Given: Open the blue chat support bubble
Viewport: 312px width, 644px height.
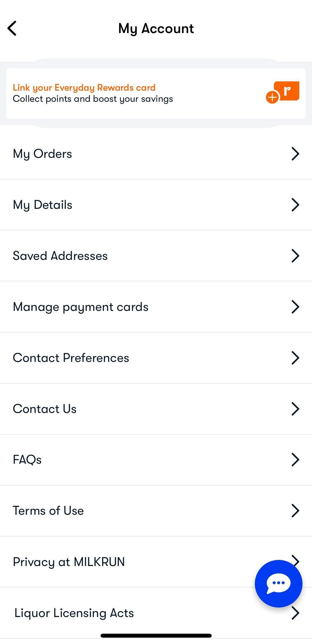Looking at the screenshot, I should coord(278,583).
